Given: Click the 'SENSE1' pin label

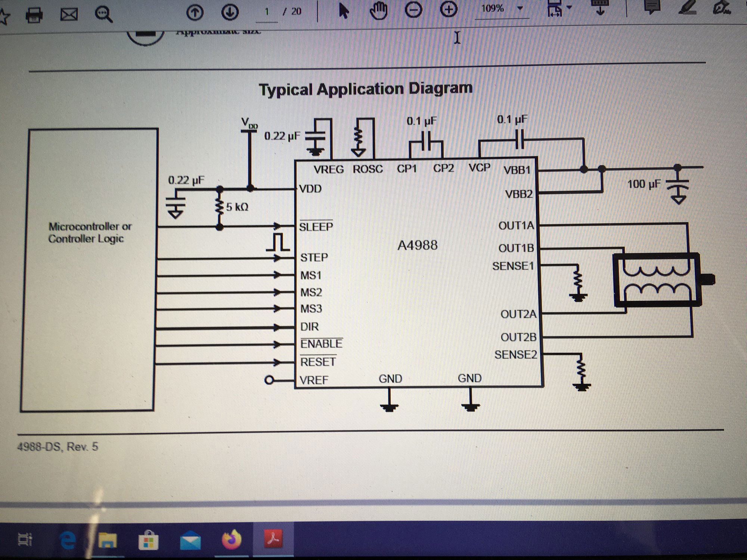Looking at the screenshot, I should click(513, 266).
